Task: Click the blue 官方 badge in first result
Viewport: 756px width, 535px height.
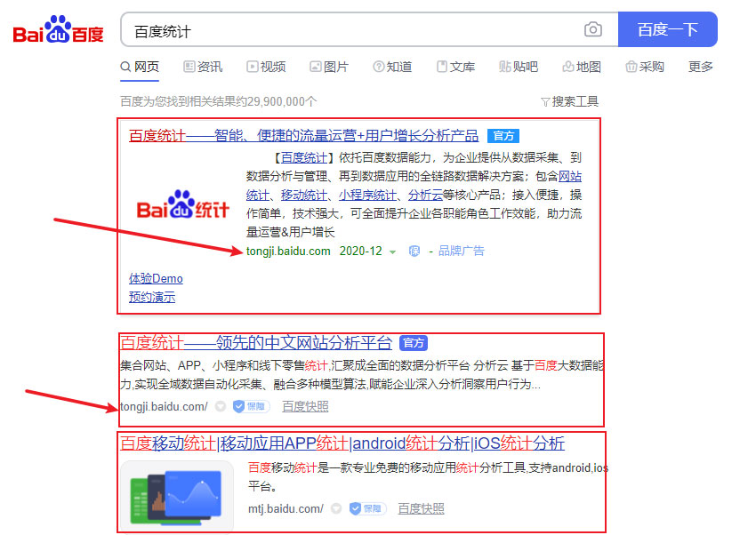Action: pos(503,136)
